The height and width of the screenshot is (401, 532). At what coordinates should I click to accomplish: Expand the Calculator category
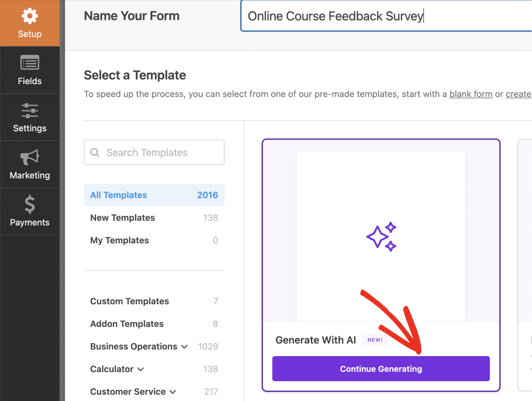[x=141, y=369]
